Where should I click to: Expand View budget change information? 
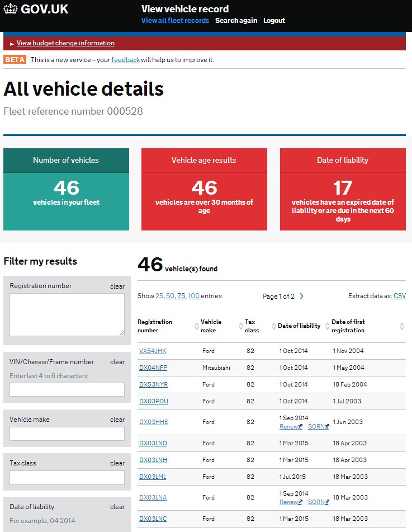65,43
